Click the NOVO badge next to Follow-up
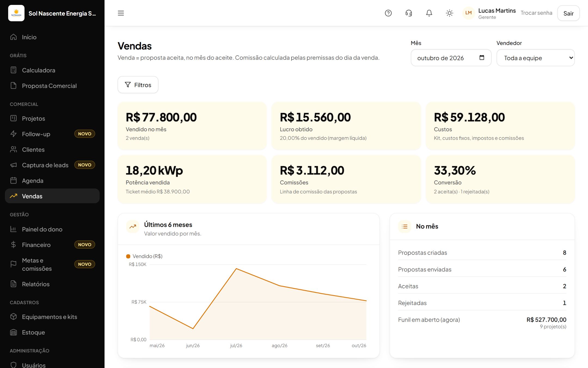 pyautogui.click(x=85, y=134)
